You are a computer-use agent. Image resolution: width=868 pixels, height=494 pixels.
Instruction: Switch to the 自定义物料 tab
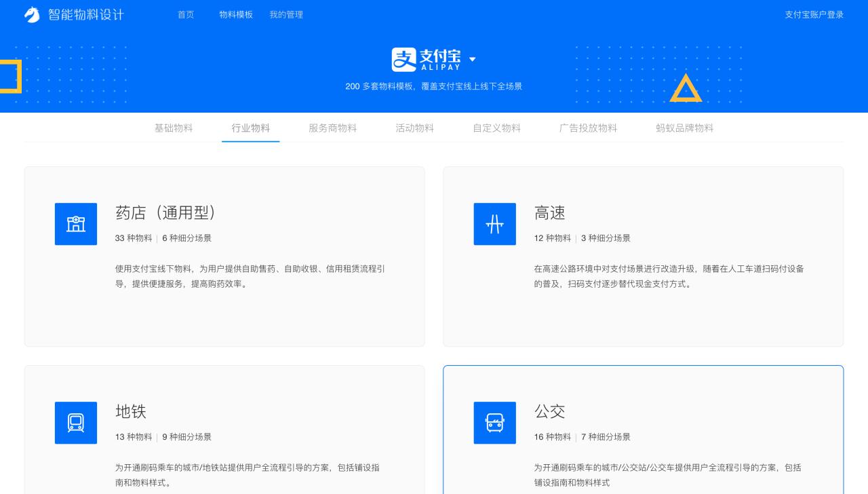coord(497,128)
